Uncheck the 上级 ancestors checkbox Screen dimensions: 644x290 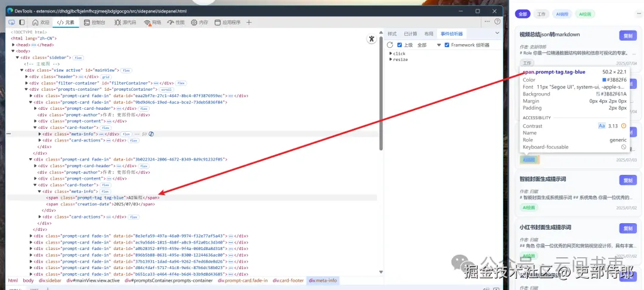(400, 45)
